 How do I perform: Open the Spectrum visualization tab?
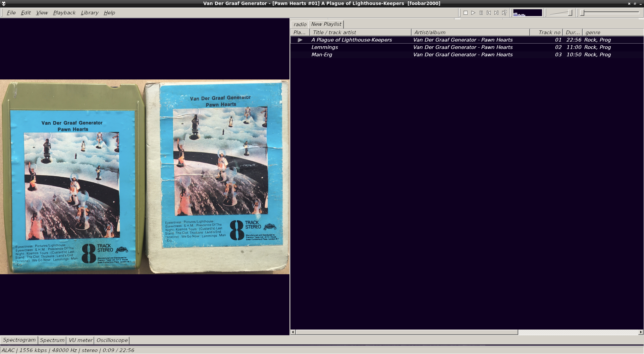pyautogui.click(x=52, y=340)
